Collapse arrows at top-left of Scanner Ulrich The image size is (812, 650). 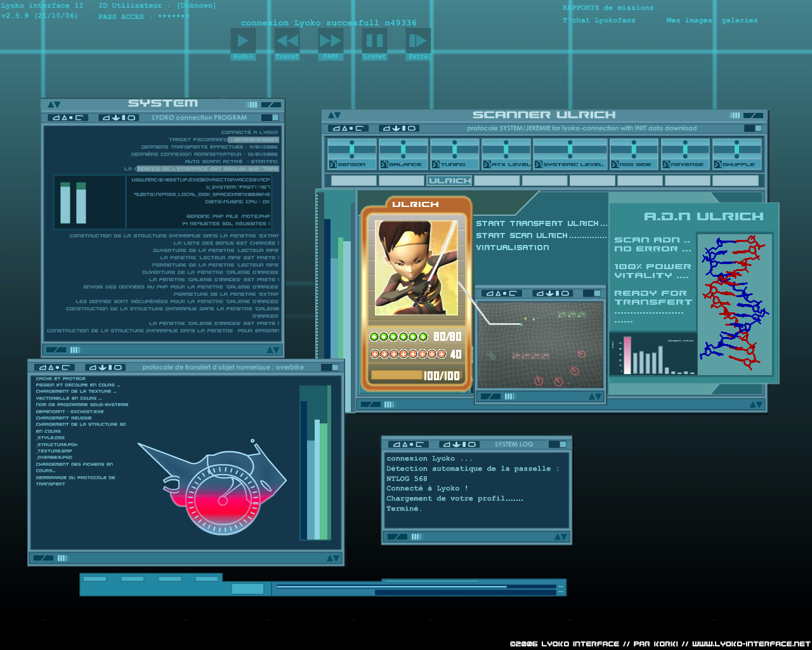334,115
